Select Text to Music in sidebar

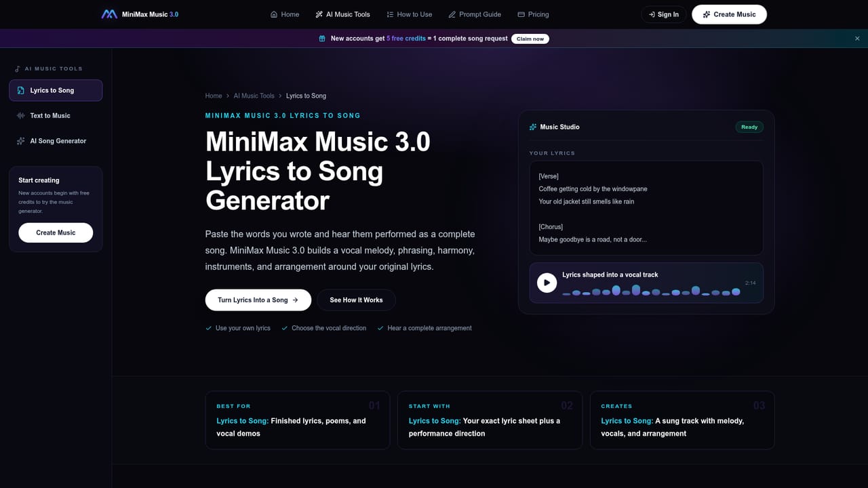tap(56, 116)
